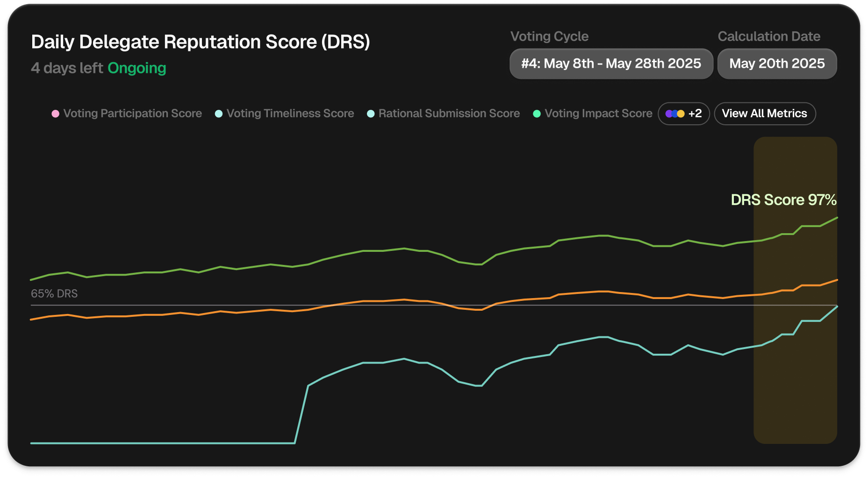Open the Voting Cycle dropdown
Viewport: 868px width, 478px height.
[x=610, y=64]
